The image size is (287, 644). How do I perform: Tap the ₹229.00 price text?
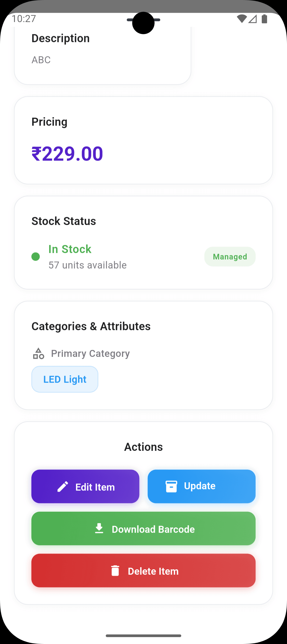(67, 154)
